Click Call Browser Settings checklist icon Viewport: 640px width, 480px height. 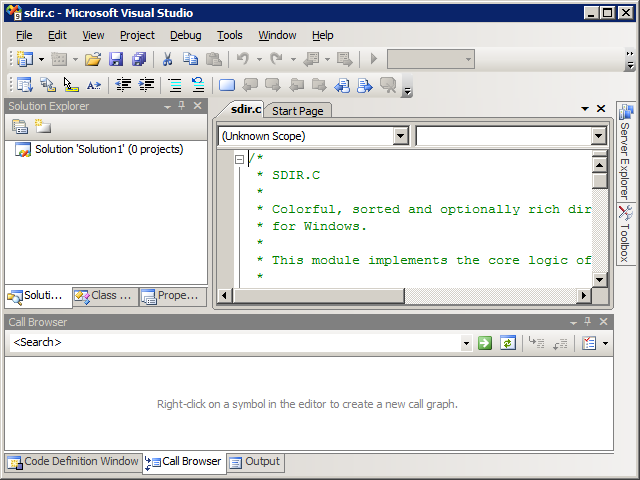pyautogui.click(x=589, y=342)
